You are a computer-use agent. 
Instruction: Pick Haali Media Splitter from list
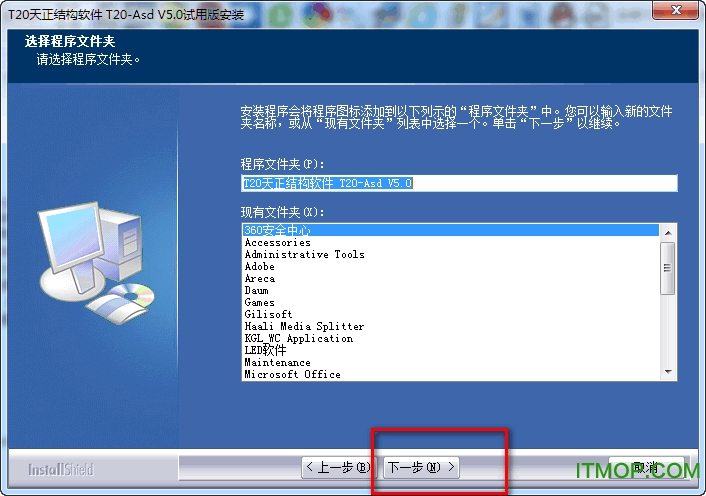click(x=304, y=326)
